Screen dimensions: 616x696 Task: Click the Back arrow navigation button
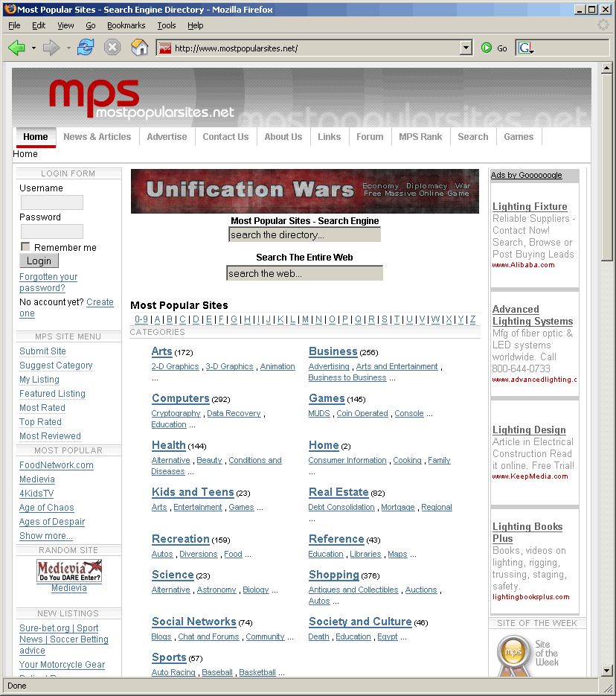[16, 48]
